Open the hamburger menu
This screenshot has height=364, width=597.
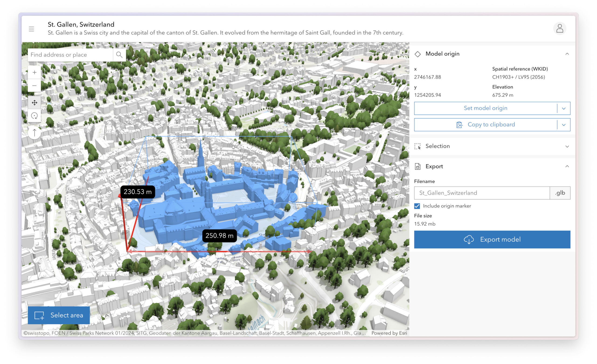(x=31, y=29)
